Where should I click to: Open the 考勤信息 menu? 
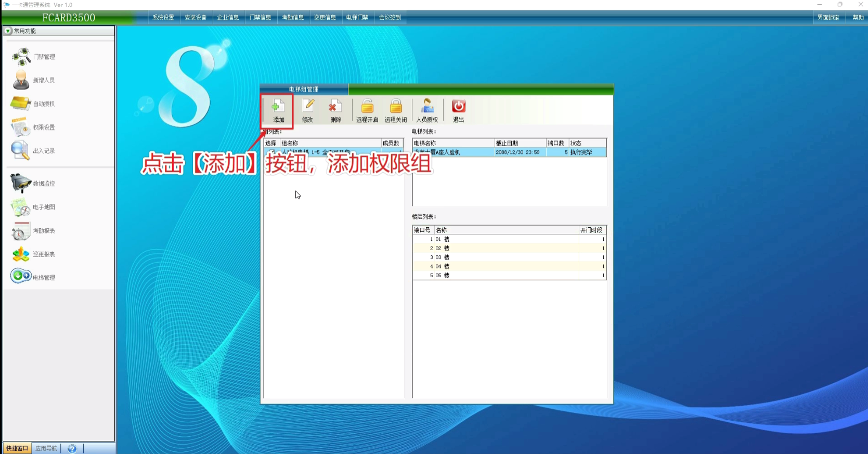click(293, 18)
